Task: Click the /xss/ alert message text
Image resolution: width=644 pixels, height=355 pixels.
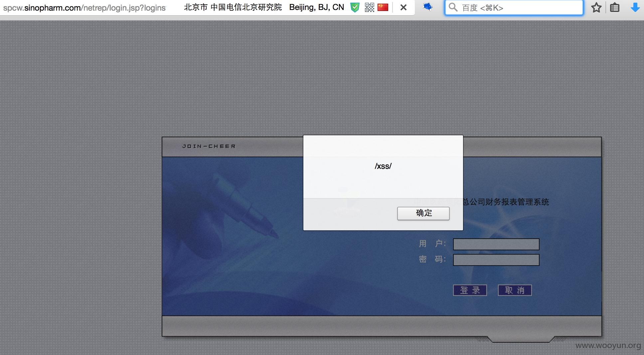Action: (x=383, y=166)
